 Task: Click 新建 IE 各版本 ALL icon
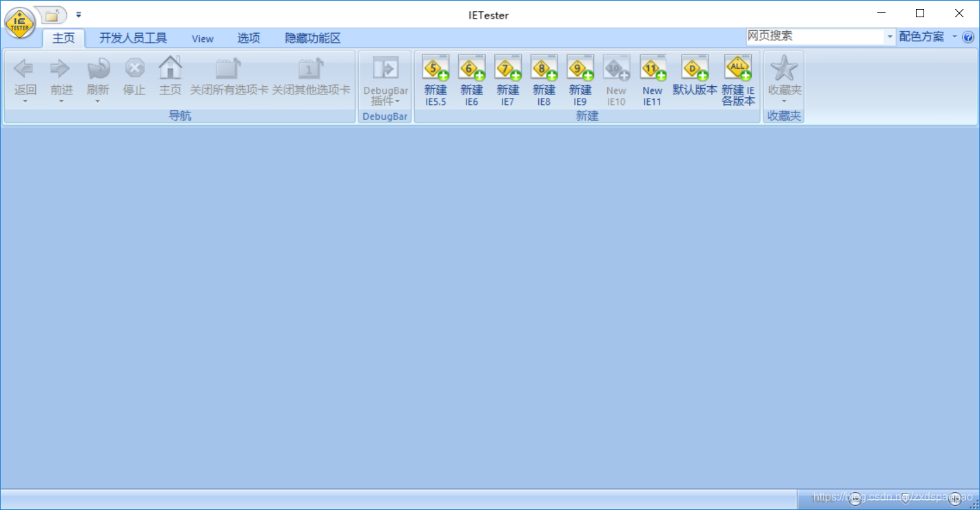(x=738, y=68)
